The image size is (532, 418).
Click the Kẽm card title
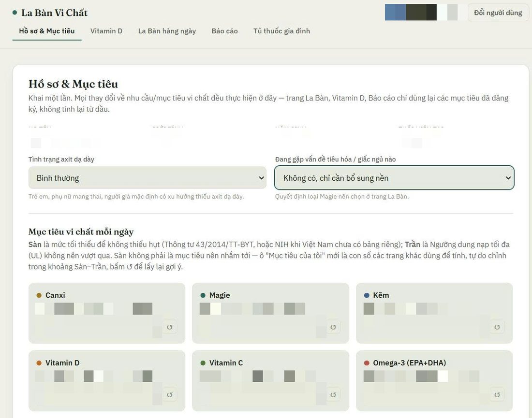click(381, 295)
